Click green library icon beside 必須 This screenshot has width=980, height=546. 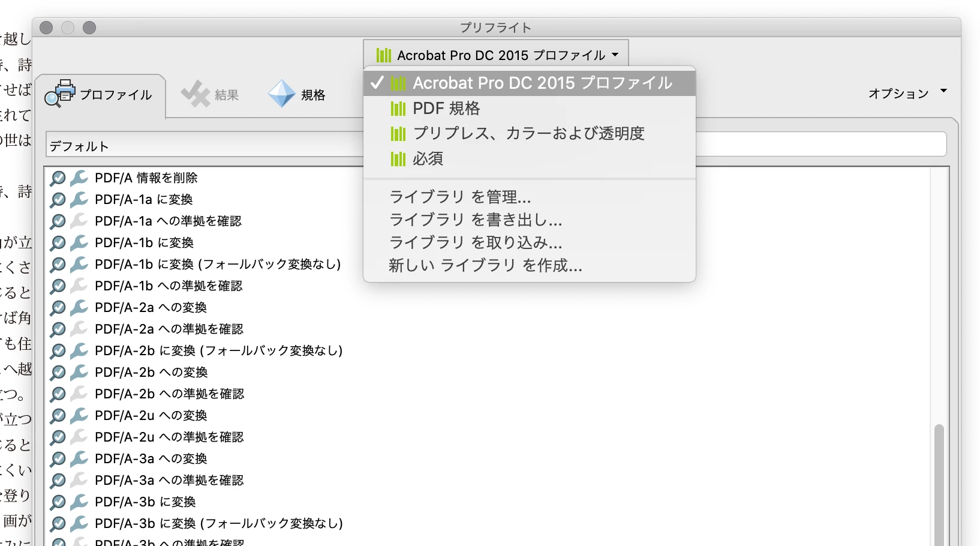coord(398,159)
